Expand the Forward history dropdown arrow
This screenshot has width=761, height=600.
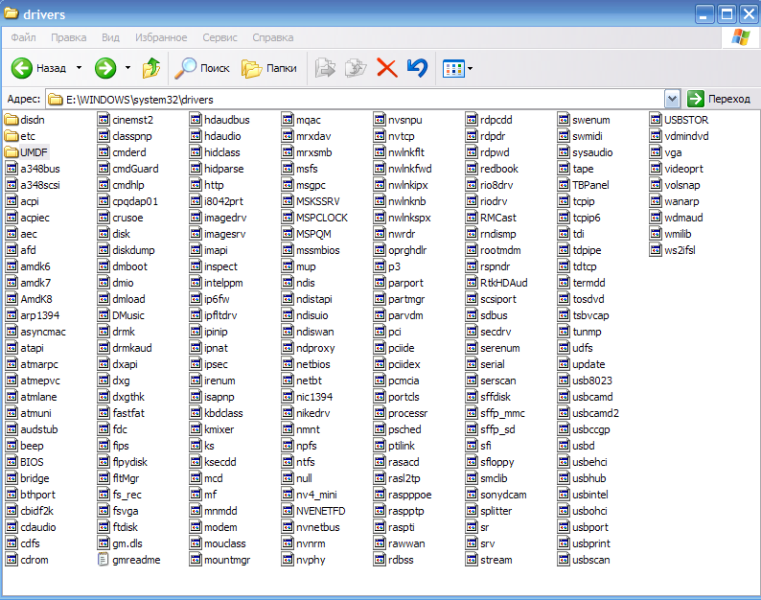[x=128, y=68]
